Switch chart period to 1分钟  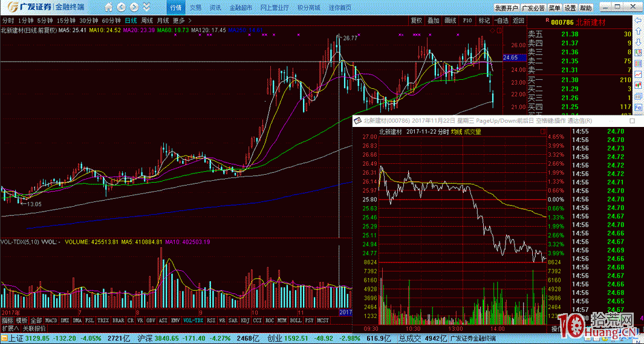click(x=25, y=21)
